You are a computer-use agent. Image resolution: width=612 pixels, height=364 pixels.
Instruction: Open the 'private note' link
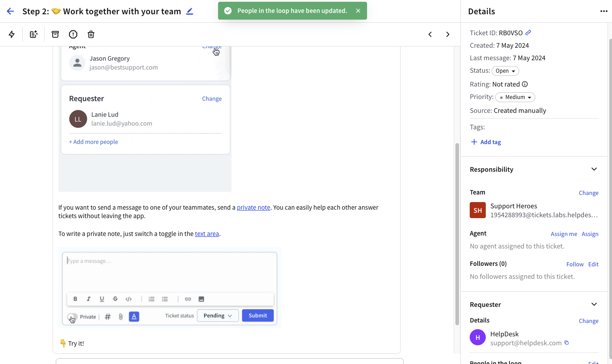point(253,207)
